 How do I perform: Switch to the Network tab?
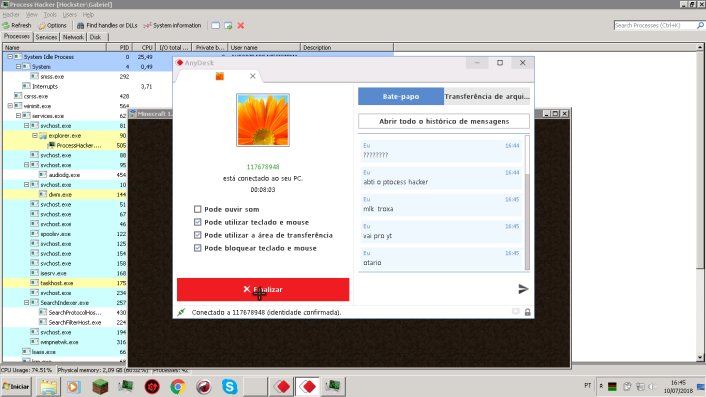coord(73,37)
